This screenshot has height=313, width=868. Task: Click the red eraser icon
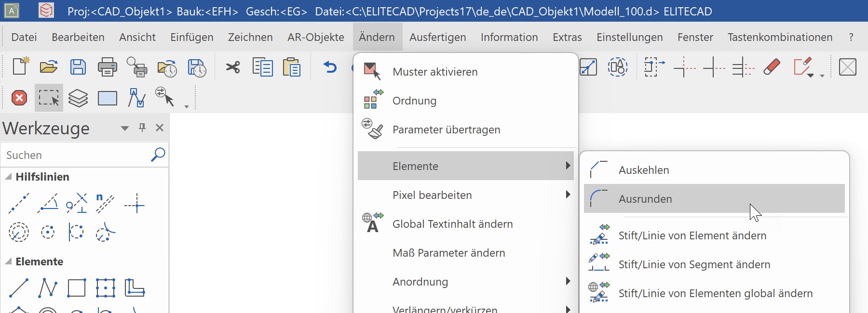[x=772, y=66]
